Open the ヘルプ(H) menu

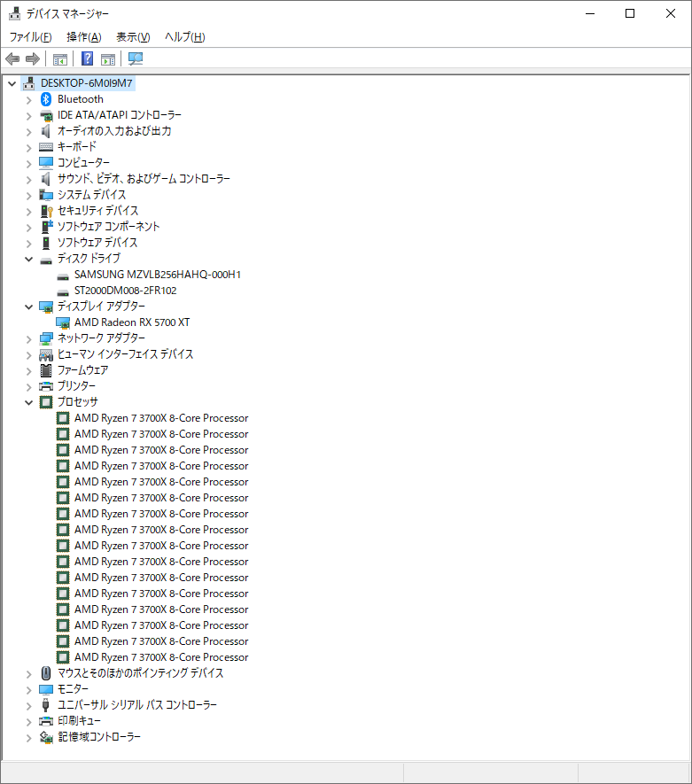point(185,37)
